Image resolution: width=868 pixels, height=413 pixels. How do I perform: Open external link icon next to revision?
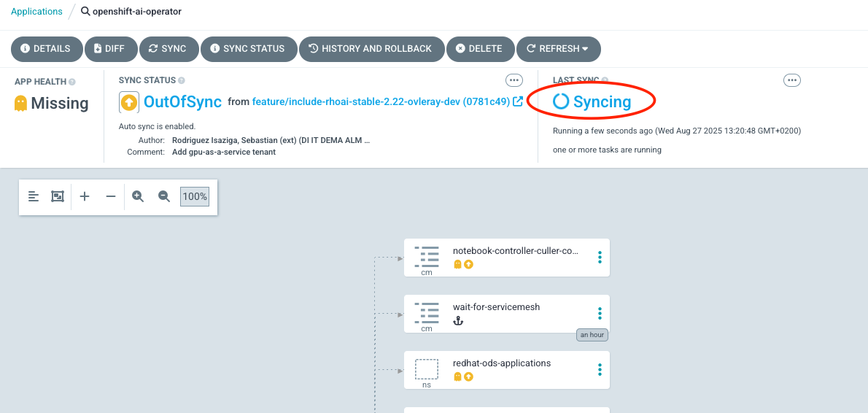(x=518, y=101)
